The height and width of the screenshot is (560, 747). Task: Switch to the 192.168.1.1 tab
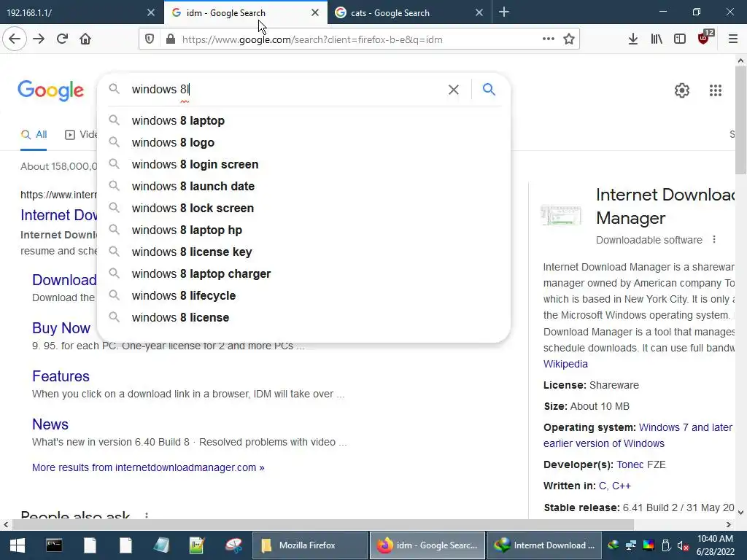point(81,12)
